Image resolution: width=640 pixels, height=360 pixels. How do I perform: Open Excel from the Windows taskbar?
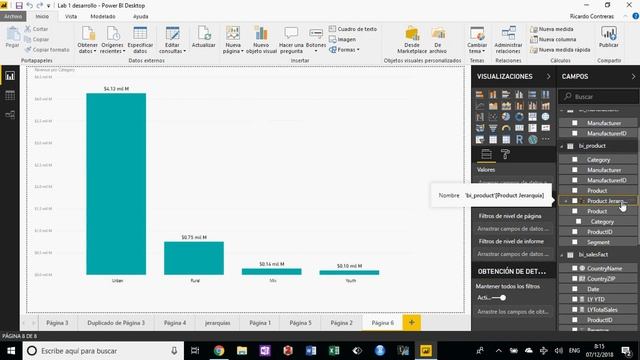point(334,351)
